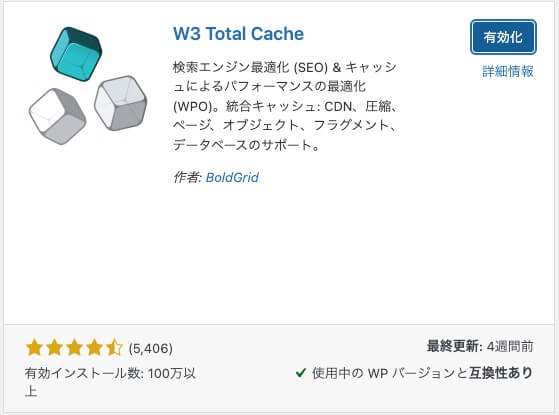Click the second gold rating star
This screenshot has width=559, height=415.
[55, 348]
